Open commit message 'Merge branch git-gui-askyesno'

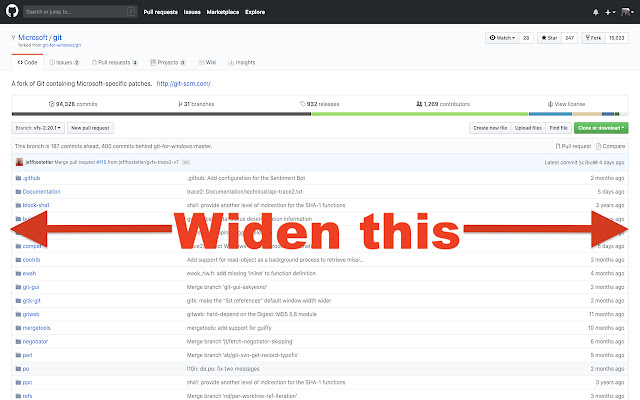[227, 287]
